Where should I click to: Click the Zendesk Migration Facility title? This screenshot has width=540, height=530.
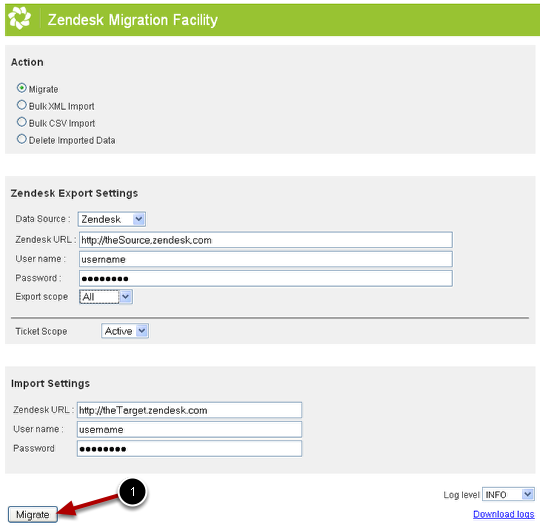point(133,20)
